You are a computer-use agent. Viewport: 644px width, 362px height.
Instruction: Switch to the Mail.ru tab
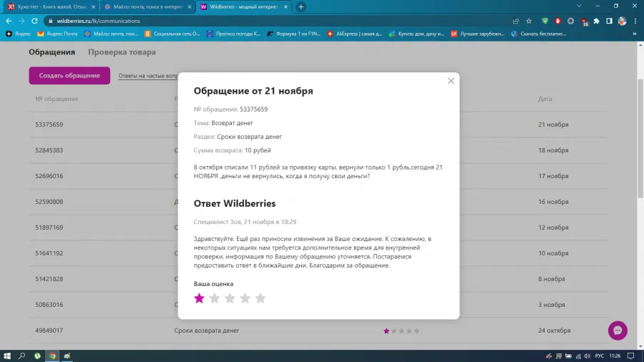(x=148, y=6)
